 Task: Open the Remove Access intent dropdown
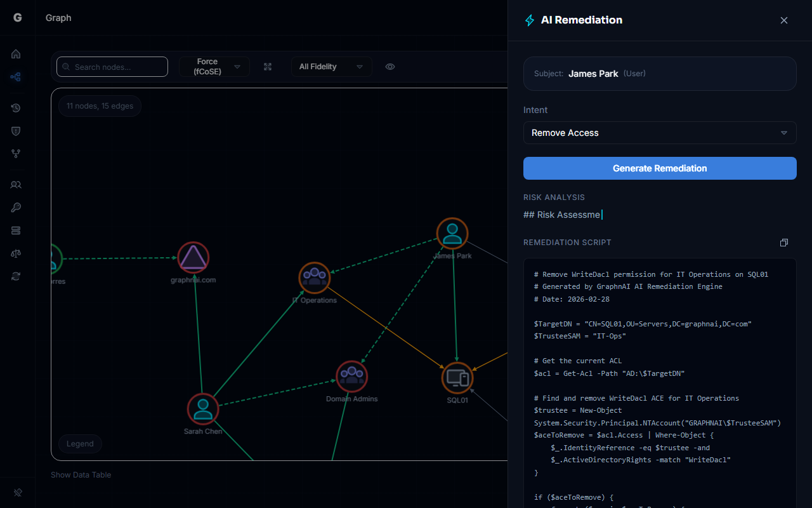click(x=660, y=133)
